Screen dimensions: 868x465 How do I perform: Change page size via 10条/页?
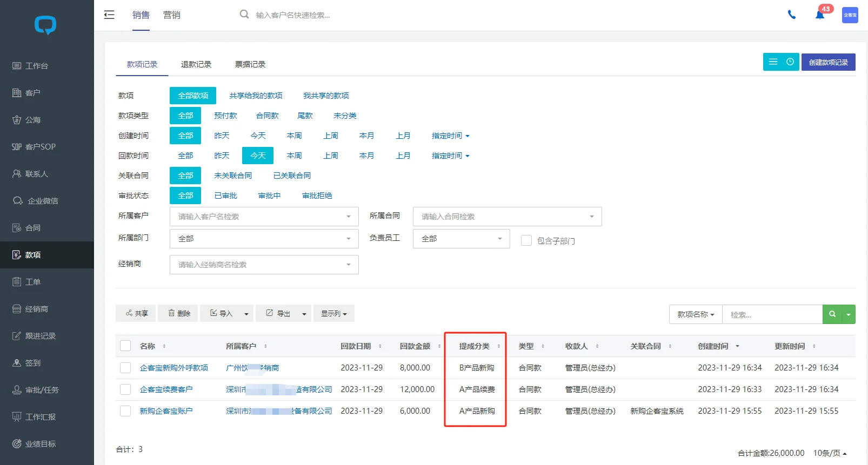(830, 453)
